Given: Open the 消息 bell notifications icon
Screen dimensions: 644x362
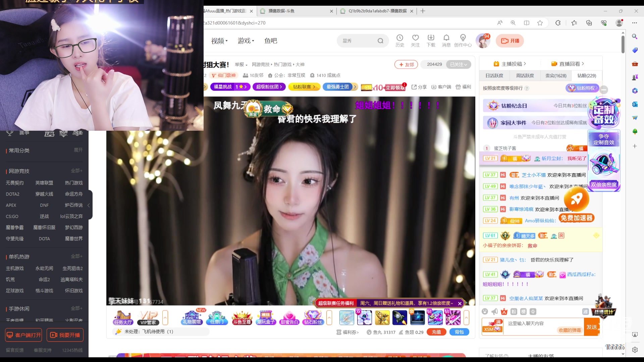Looking at the screenshot, I should pyautogui.click(x=446, y=41).
